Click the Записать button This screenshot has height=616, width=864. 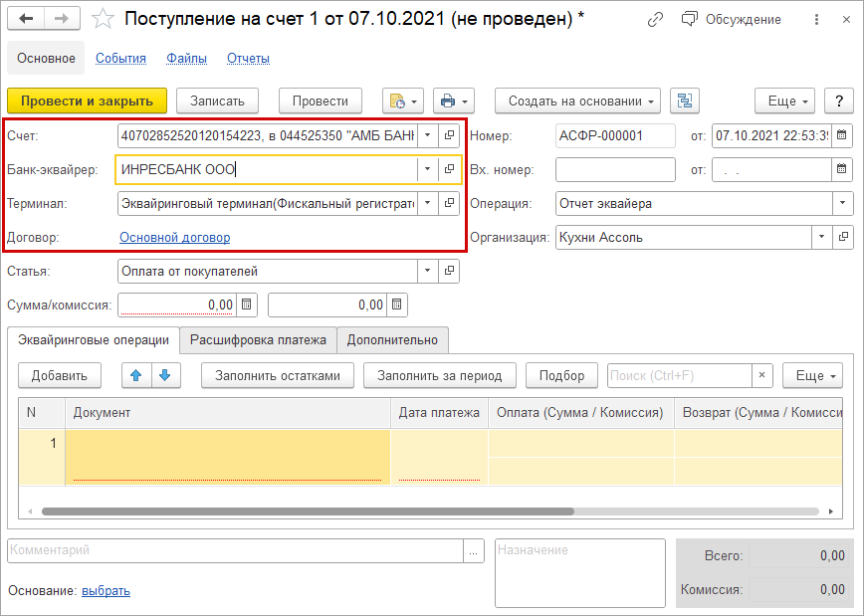(x=217, y=101)
